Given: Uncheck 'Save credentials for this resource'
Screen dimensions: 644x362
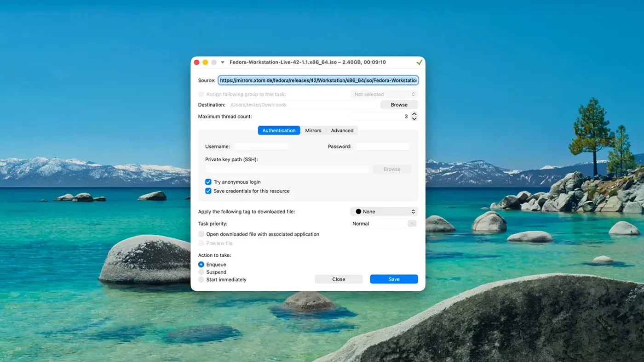Looking at the screenshot, I should point(208,191).
